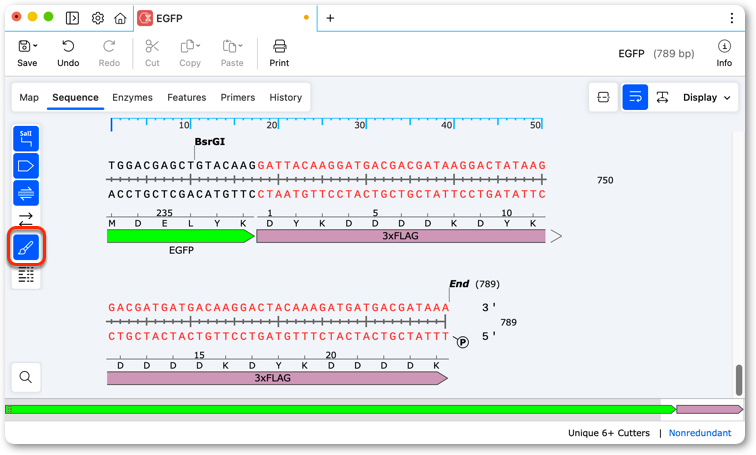Expand the Save options arrow
This screenshot has width=756, height=455.
35,46
